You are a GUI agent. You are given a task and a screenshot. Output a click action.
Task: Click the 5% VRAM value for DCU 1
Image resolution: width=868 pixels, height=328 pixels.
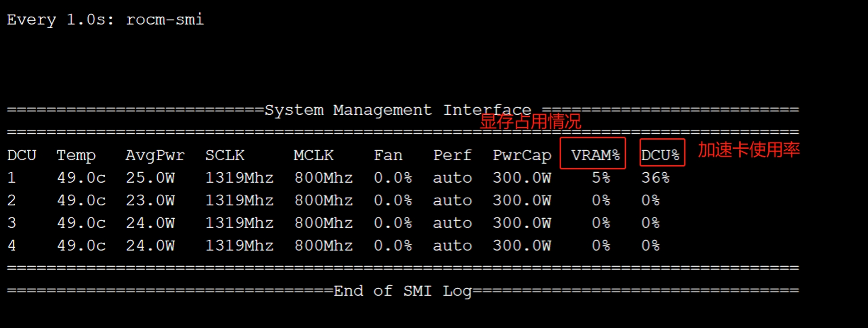pyautogui.click(x=601, y=178)
